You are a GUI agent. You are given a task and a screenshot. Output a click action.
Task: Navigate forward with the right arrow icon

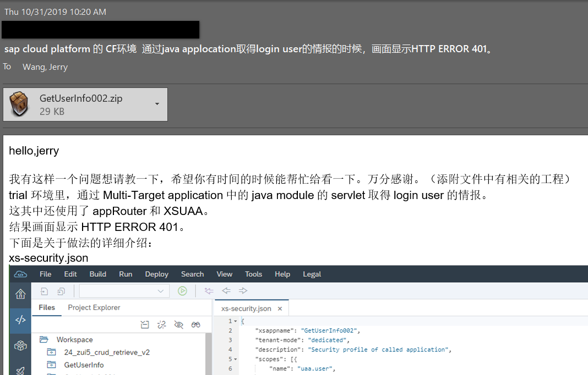point(243,291)
